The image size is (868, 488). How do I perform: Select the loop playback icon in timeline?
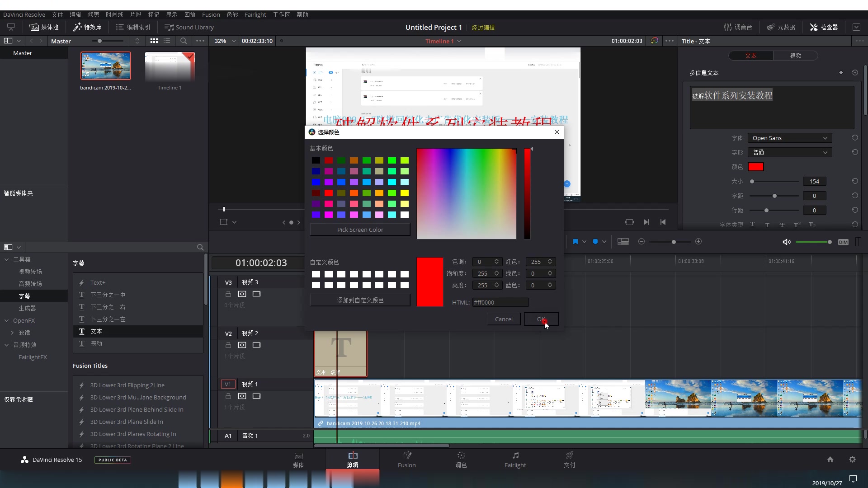click(630, 222)
